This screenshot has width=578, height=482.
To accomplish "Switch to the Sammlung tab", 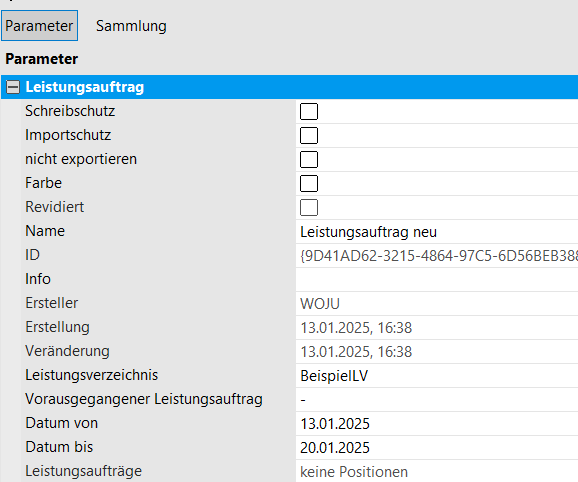I will pyautogui.click(x=131, y=26).
